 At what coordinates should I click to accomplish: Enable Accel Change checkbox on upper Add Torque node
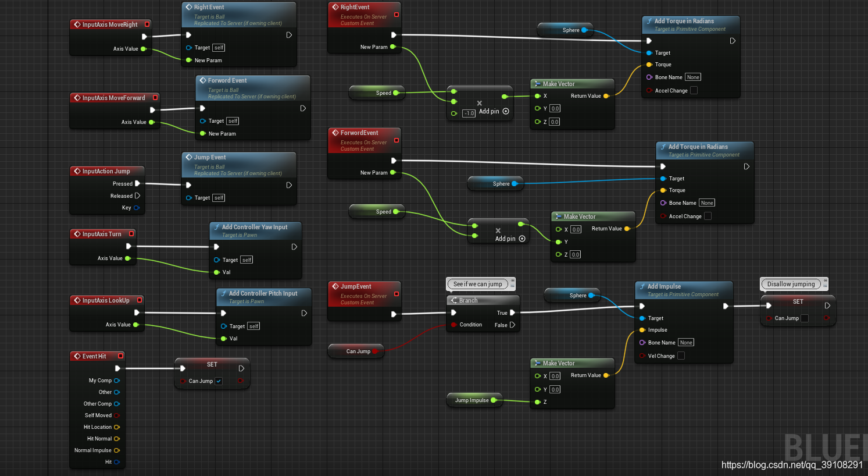pos(694,91)
